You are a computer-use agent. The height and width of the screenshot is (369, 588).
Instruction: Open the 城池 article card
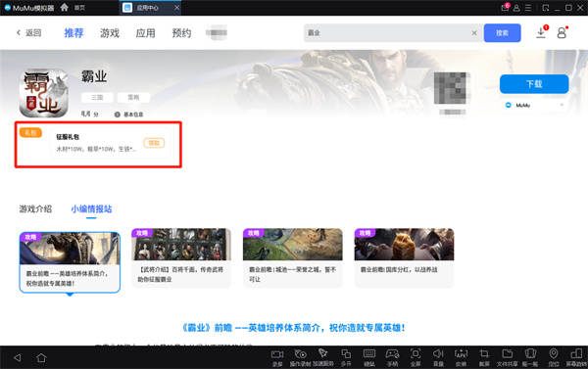click(292, 258)
